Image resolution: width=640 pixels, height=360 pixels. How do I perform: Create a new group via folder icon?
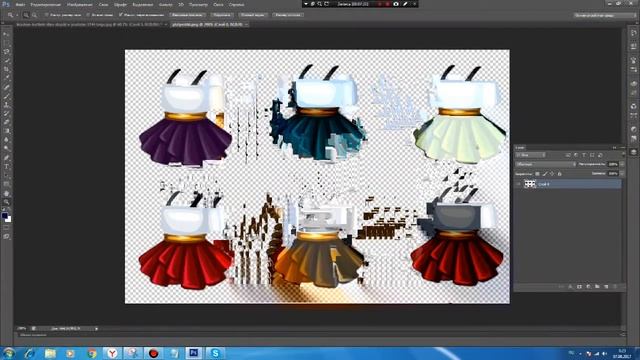click(x=597, y=287)
